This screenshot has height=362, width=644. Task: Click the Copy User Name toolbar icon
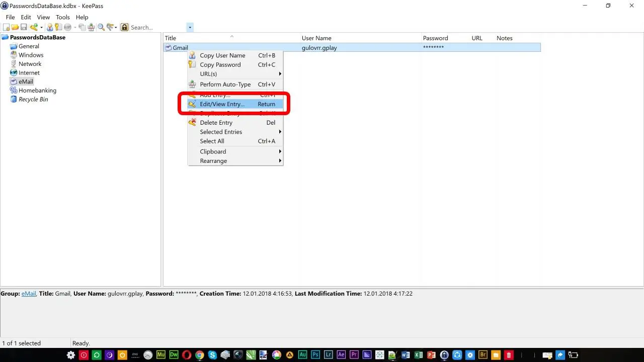tap(50, 27)
